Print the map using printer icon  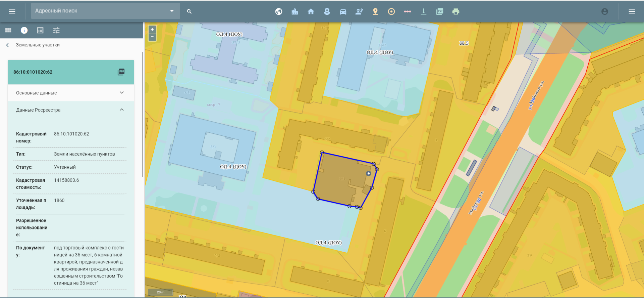pos(456,11)
